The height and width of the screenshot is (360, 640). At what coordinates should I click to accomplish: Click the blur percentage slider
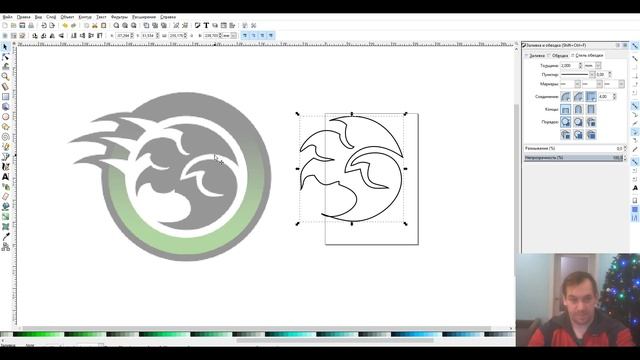point(573,149)
